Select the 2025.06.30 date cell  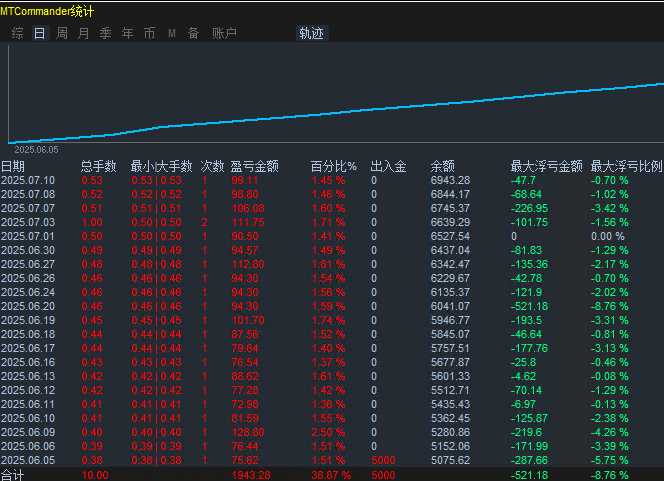[x=28, y=250]
